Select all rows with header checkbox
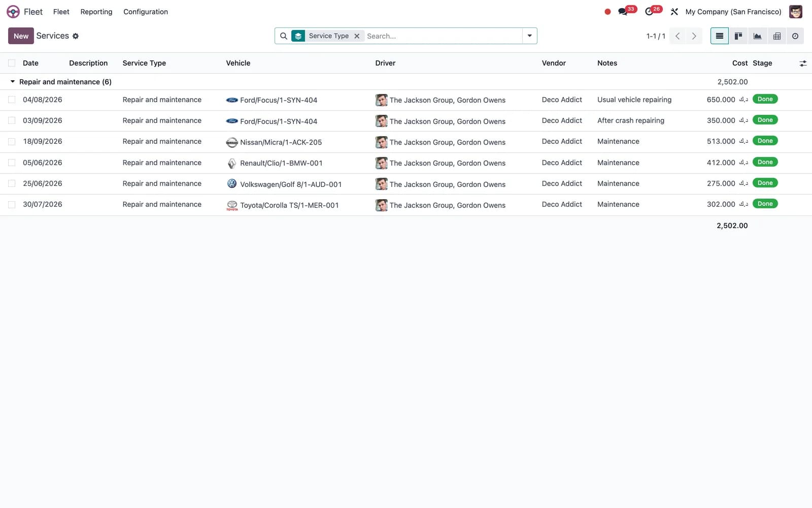Viewport: 812px width, 508px height. (x=12, y=63)
